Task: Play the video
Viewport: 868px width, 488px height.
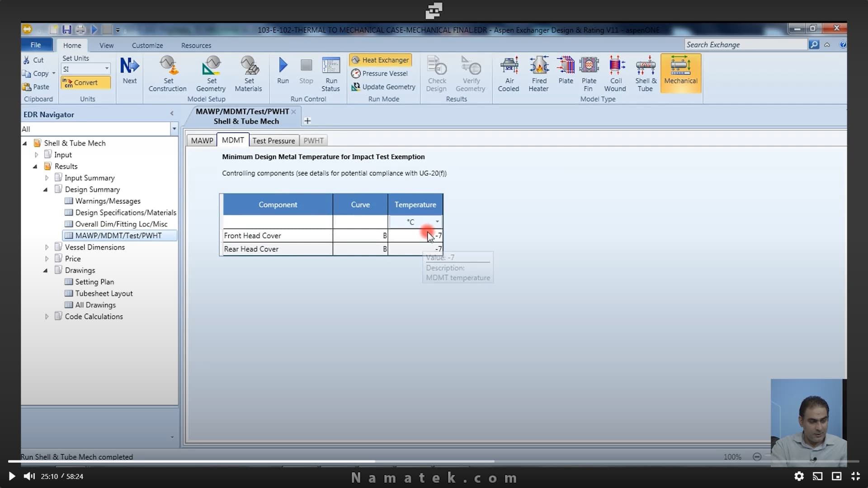Action: [12, 476]
